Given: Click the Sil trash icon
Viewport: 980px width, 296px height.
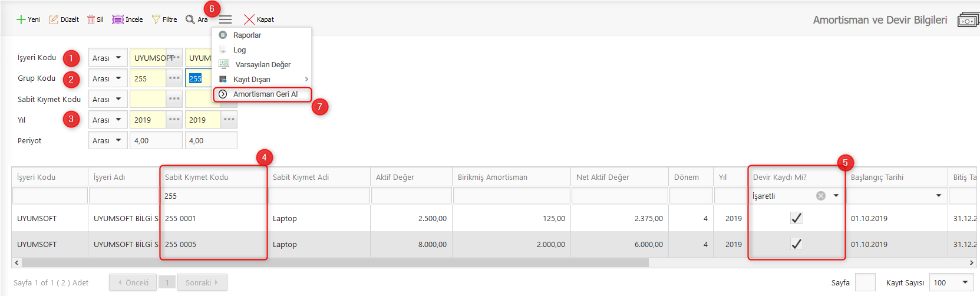Looking at the screenshot, I should coord(91,19).
